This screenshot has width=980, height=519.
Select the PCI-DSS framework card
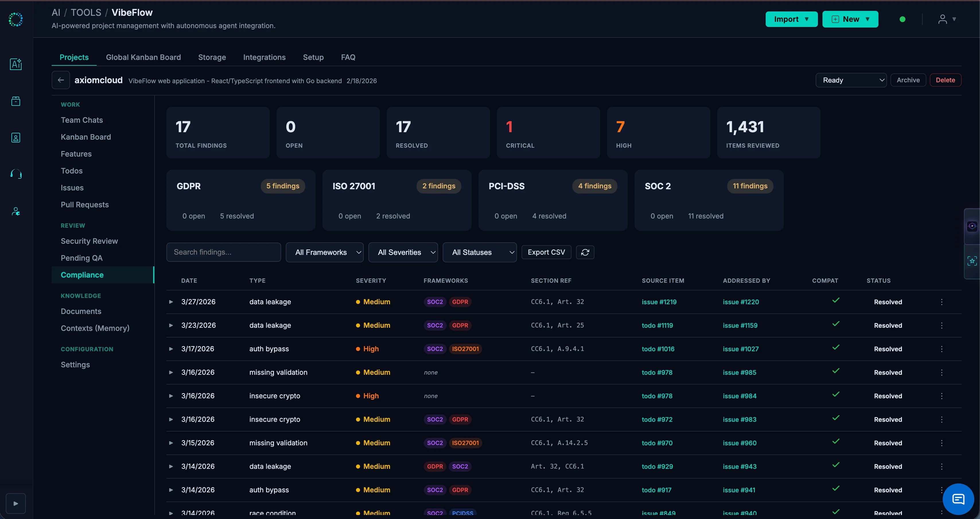(x=553, y=200)
